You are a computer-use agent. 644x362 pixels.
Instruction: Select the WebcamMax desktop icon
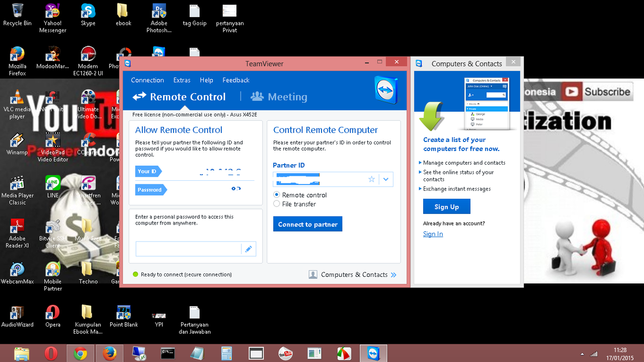tap(17, 273)
